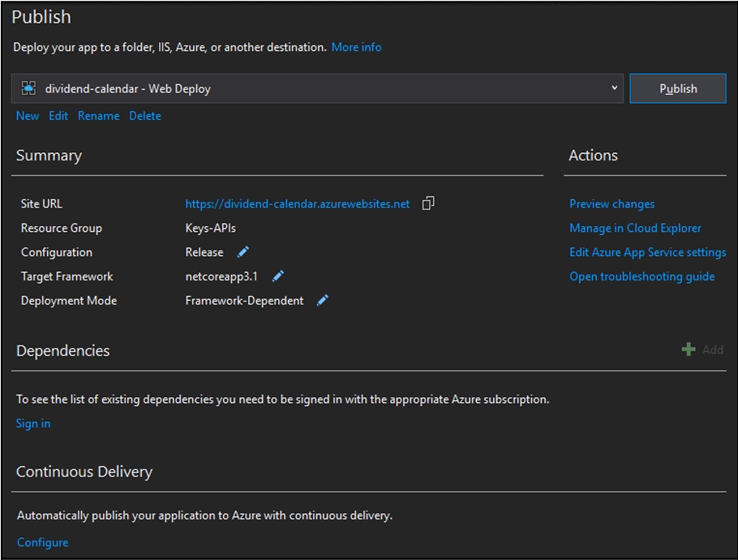Rename the current publish profile
Screen dimensions: 738x560
[x=98, y=116]
